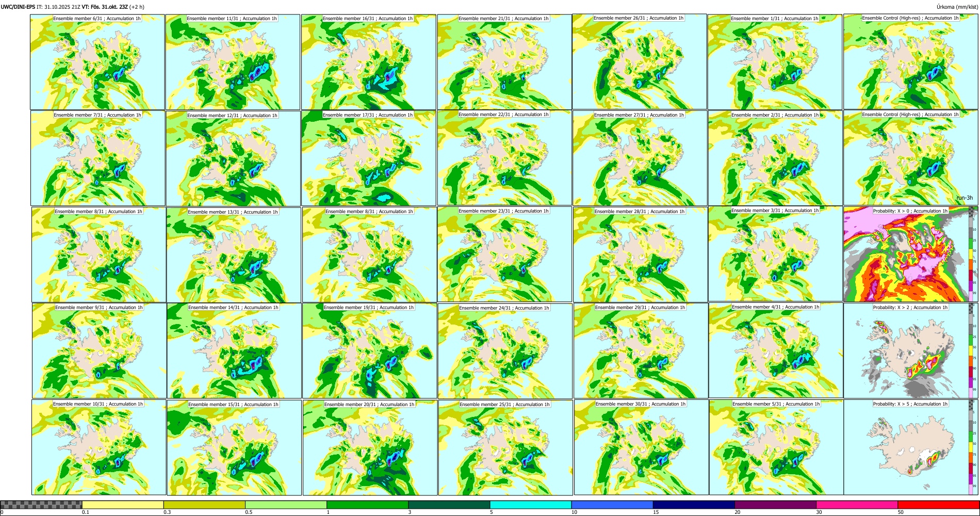Screen dimensions: 980x516
Task: Click the checkered 0 to 0.1 legend swatch
Action: [x=41, y=505]
